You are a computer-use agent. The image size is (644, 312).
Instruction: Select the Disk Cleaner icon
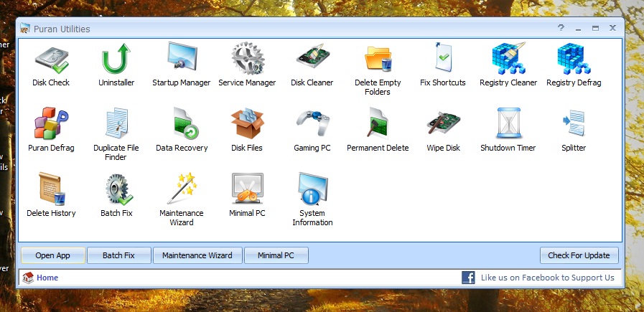click(x=312, y=59)
